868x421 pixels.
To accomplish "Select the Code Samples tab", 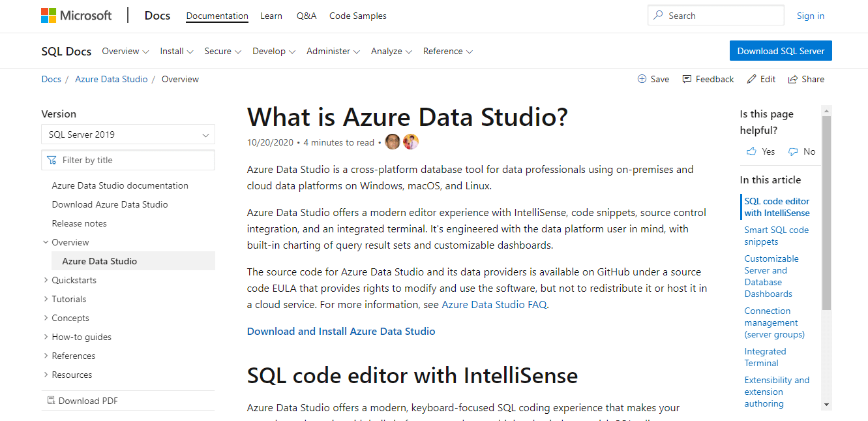I will tap(358, 16).
